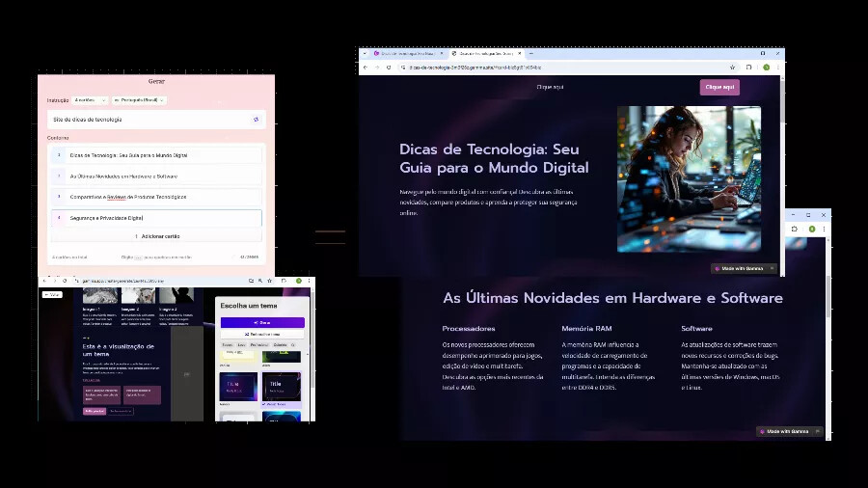The image size is (868, 488).
Task: Go back in top-right browser window
Action: pyautogui.click(x=366, y=68)
